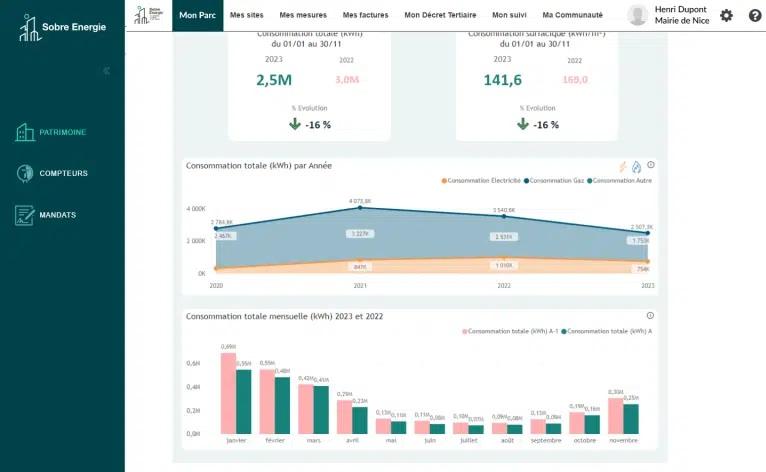This screenshot has height=472, width=766.
Task: Click the electricity lightning bolt filter icon
Action: click(x=622, y=166)
